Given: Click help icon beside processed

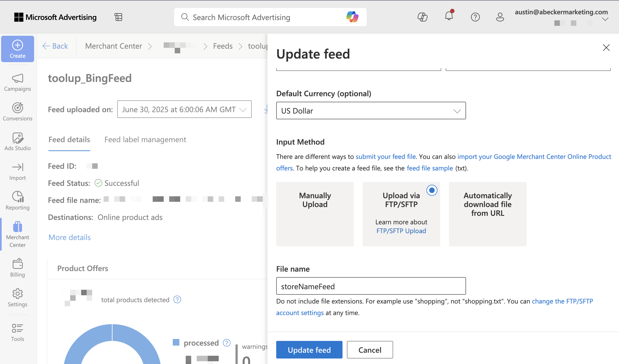Looking at the screenshot, I should [x=227, y=343].
